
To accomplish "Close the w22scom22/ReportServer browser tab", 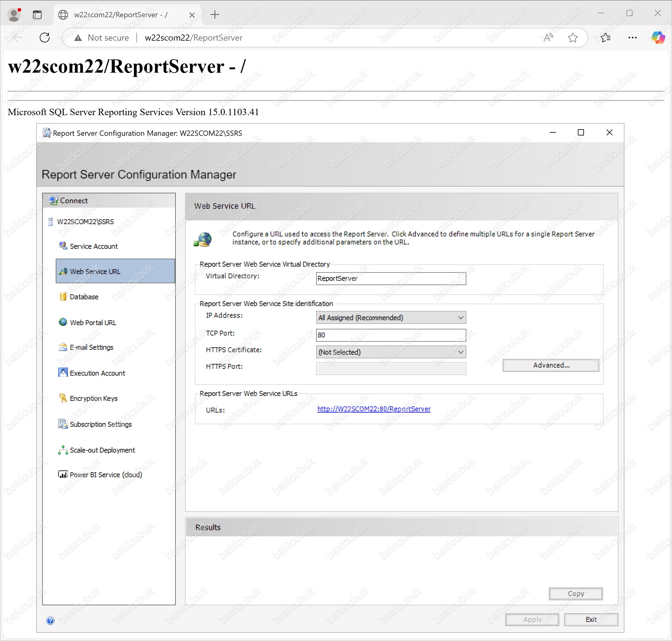I will (192, 15).
